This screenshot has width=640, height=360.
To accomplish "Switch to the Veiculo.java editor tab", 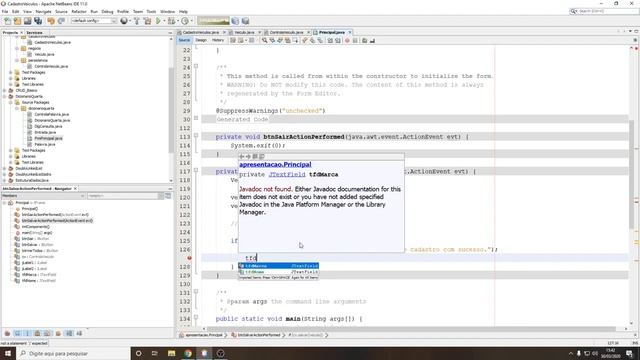I will point(245,32).
